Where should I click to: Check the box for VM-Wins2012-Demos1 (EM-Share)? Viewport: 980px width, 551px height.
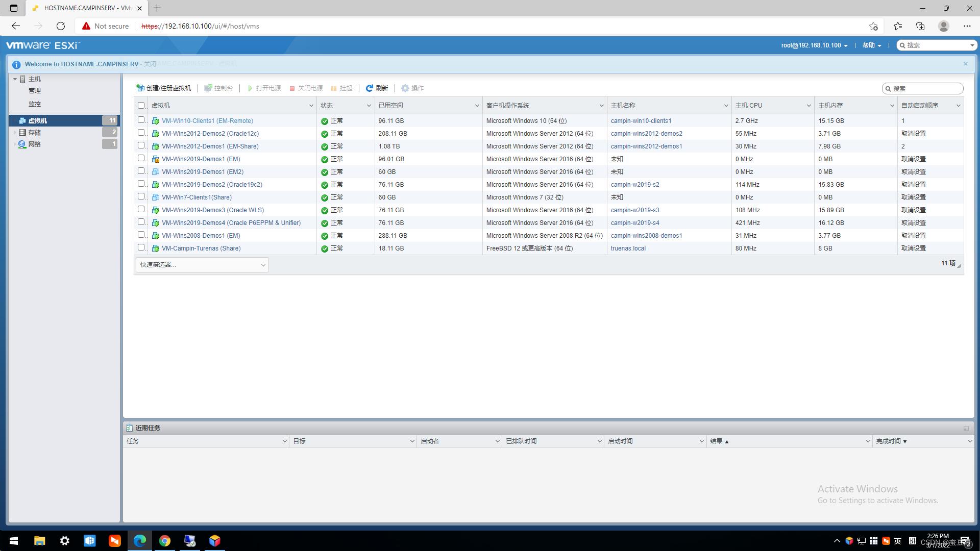(x=141, y=145)
